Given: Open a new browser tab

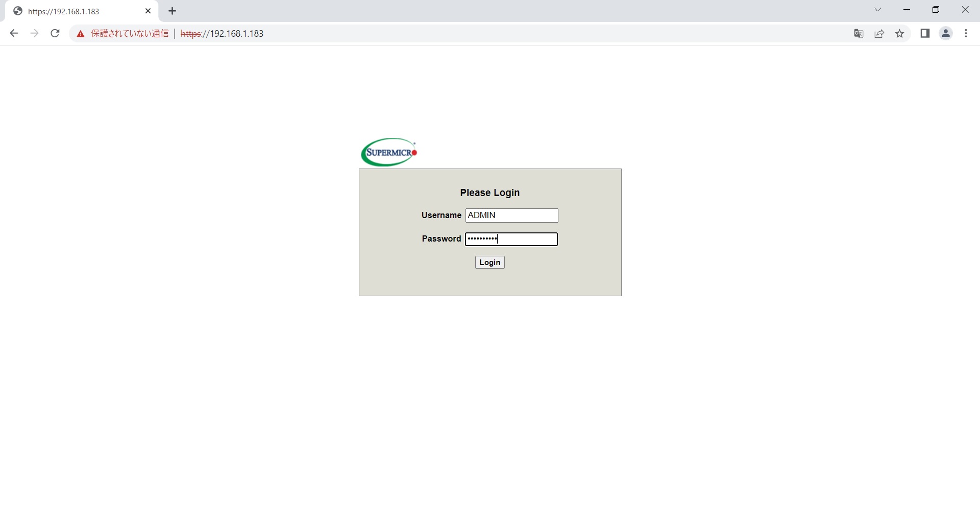Looking at the screenshot, I should tap(173, 11).
